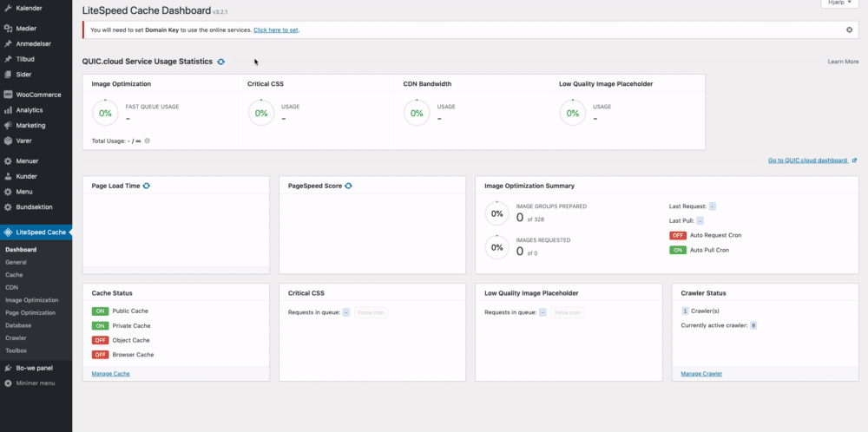
Task: Click the Last Request value badge
Action: pos(712,206)
